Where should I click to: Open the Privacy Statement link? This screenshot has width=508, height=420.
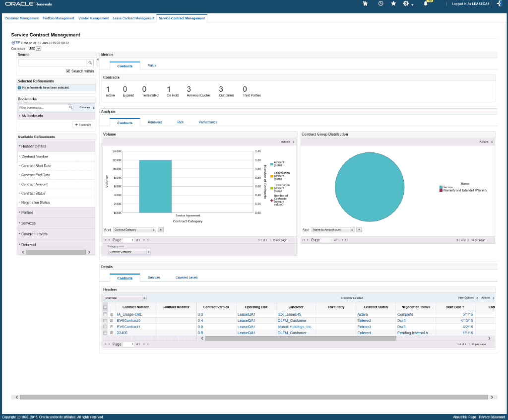tap(492, 417)
